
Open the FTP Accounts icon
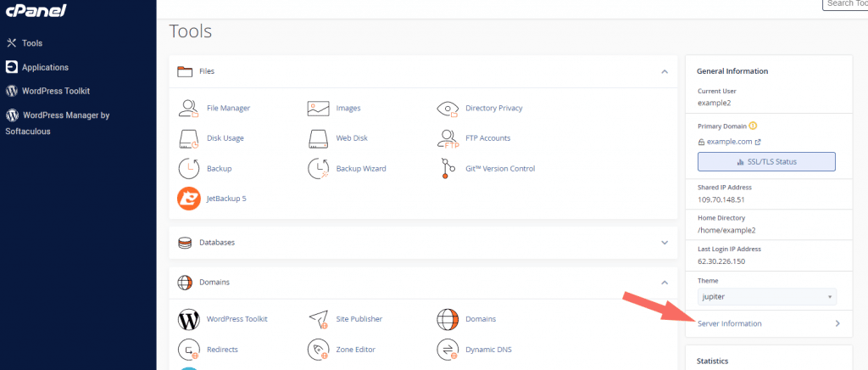pos(448,139)
